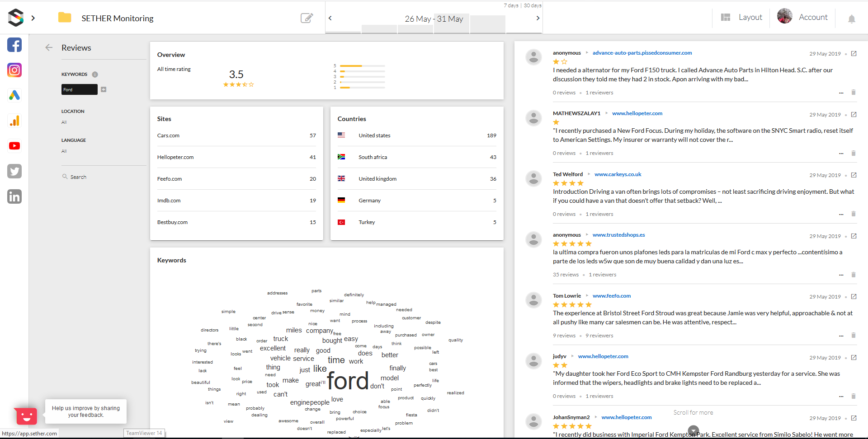
Task: Select Imdb.com in Sites list
Action: pyautogui.click(x=236, y=201)
